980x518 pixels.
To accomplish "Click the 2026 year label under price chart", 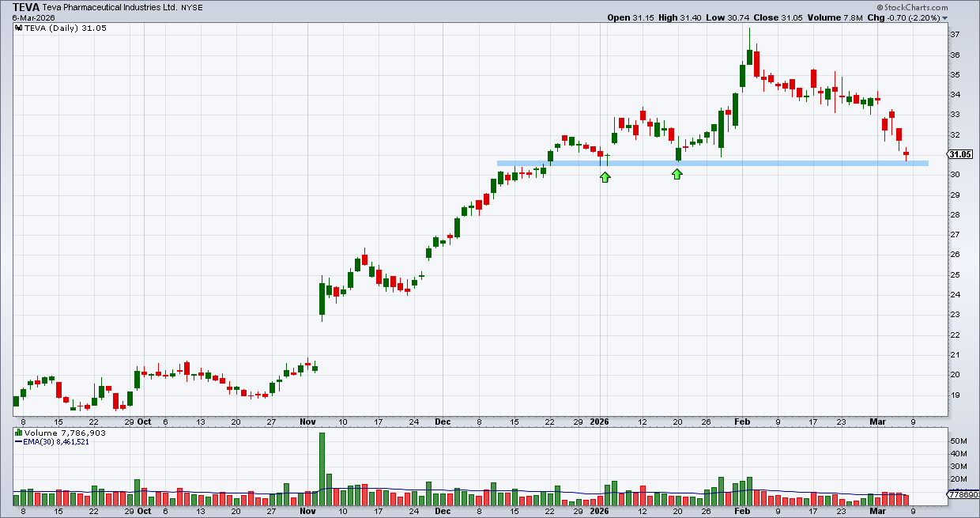I will pyautogui.click(x=601, y=422).
